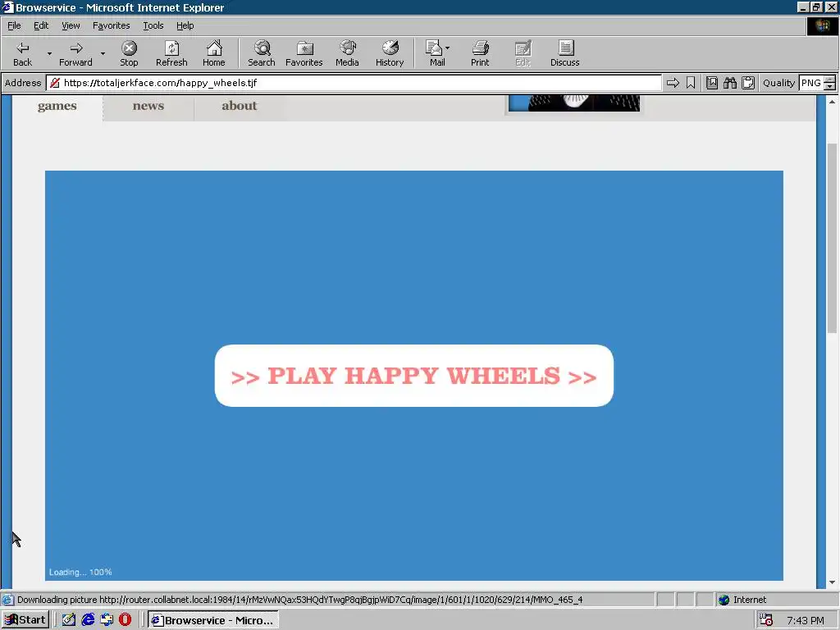This screenshot has height=630, width=840.
Task: Click the vertical scrollbar thumb
Action: click(x=832, y=239)
